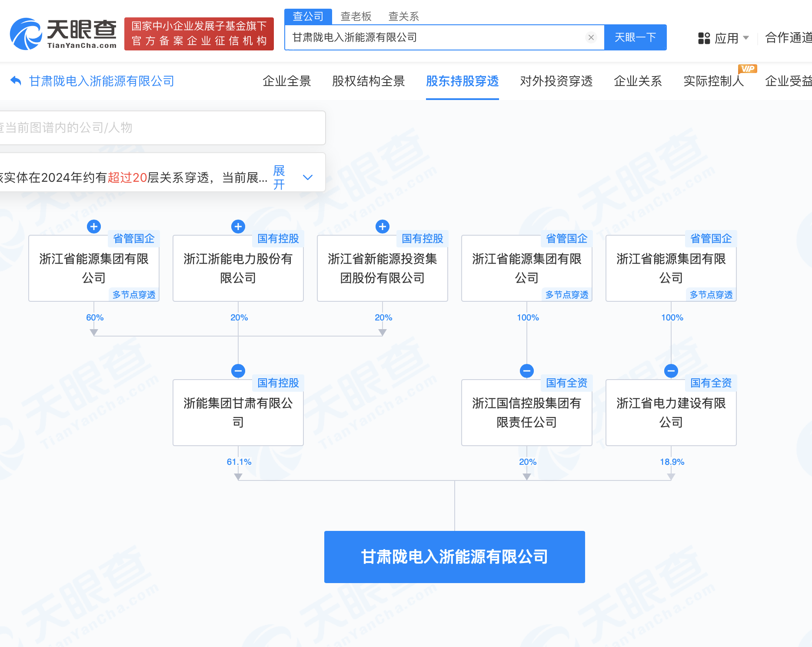Switch to the 查老板 tab
812x647 pixels.
point(355,16)
